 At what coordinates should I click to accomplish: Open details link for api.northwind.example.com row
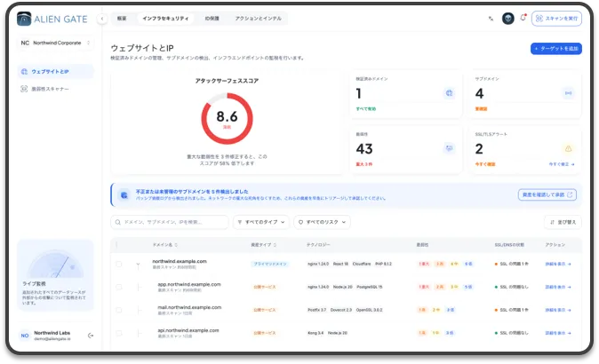(558, 333)
